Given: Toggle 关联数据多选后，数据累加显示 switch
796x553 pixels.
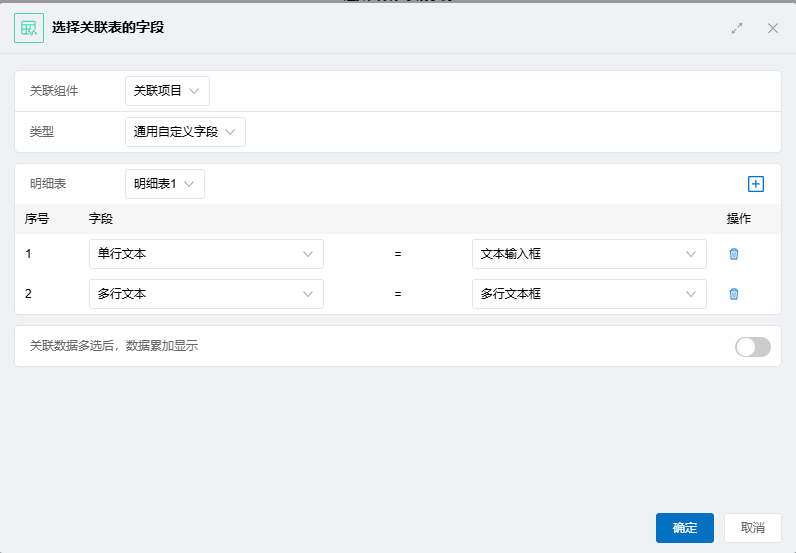Looking at the screenshot, I should coord(753,347).
